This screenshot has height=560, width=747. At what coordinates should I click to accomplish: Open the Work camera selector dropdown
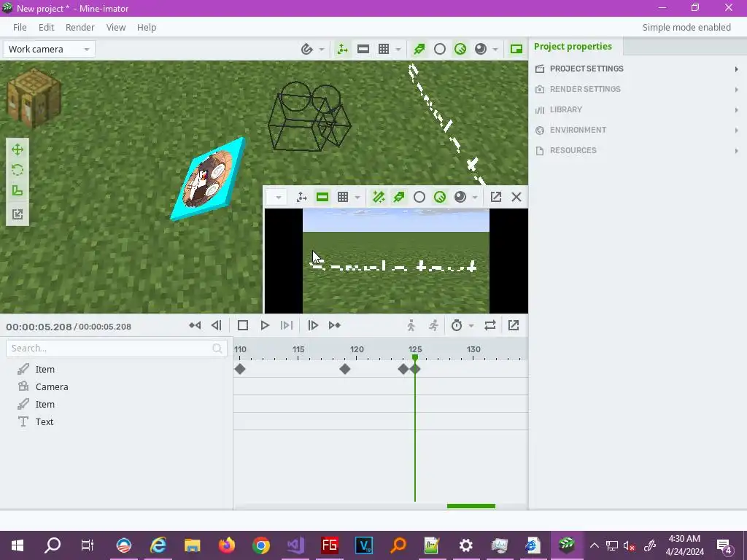[x=49, y=49]
